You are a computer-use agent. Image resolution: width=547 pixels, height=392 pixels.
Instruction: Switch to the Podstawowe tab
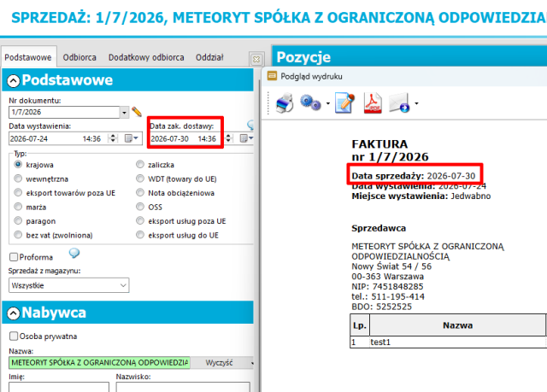tap(28, 57)
